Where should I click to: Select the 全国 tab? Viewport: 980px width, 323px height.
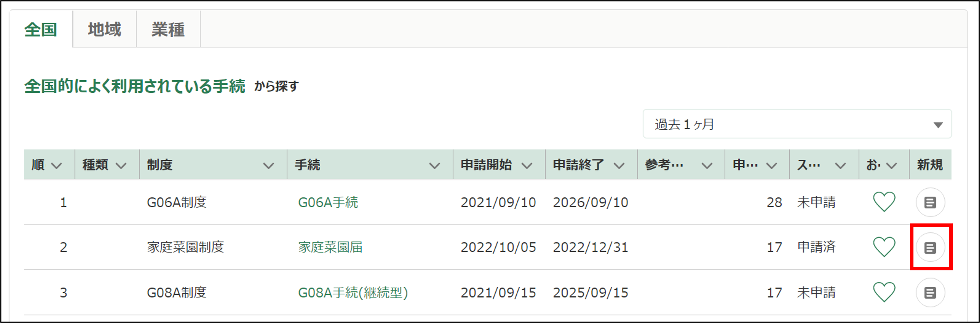41,30
